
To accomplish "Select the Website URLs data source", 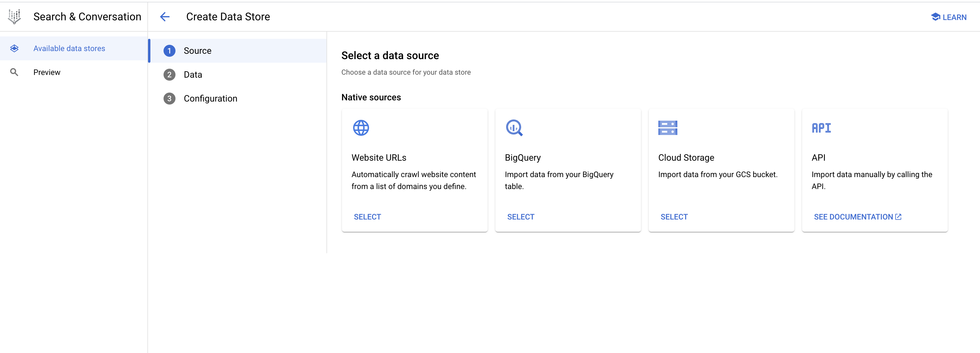I will (367, 217).
